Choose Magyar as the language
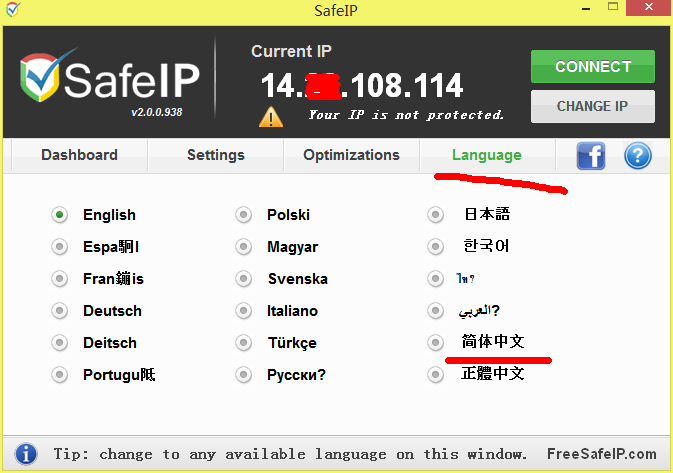Viewport: 673px width, 473px height. click(x=243, y=247)
